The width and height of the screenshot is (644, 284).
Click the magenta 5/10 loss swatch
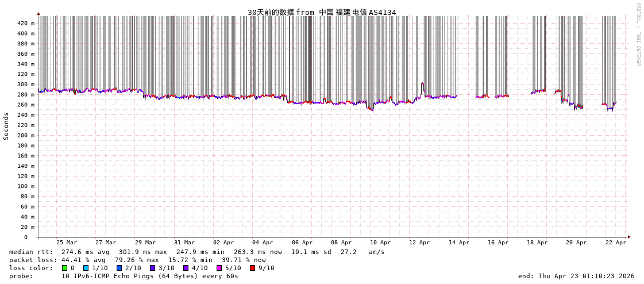point(219,268)
